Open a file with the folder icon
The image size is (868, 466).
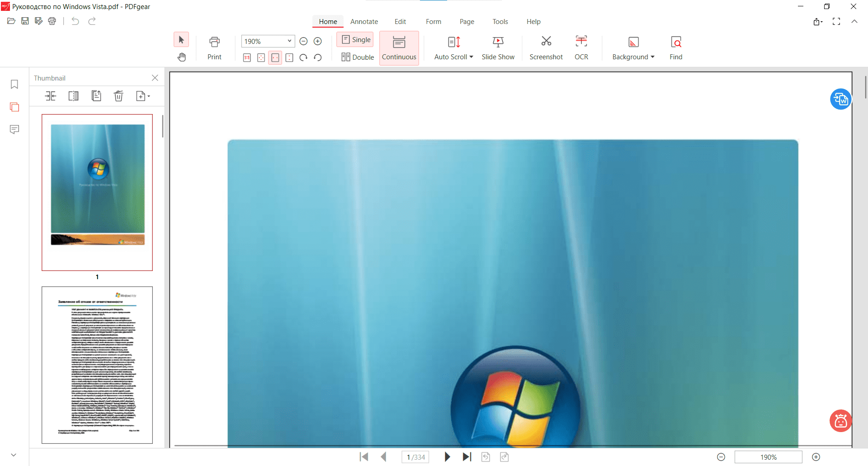coord(11,21)
